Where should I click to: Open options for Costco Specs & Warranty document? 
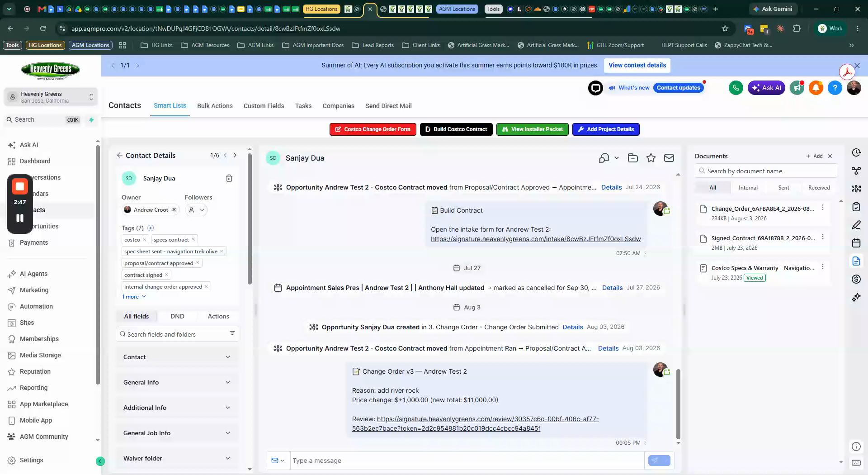coord(823,267)
